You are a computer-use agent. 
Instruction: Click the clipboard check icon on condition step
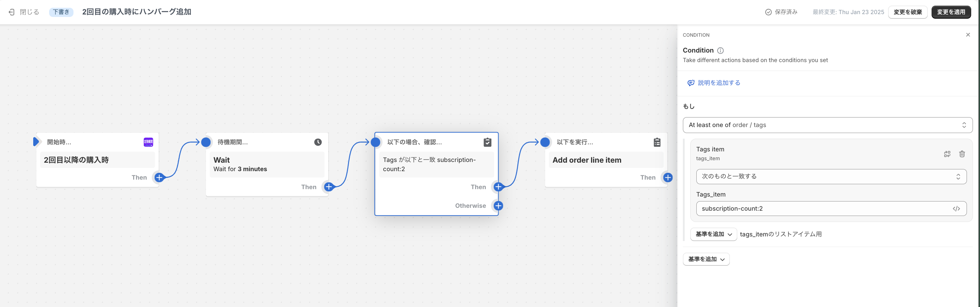487,142
